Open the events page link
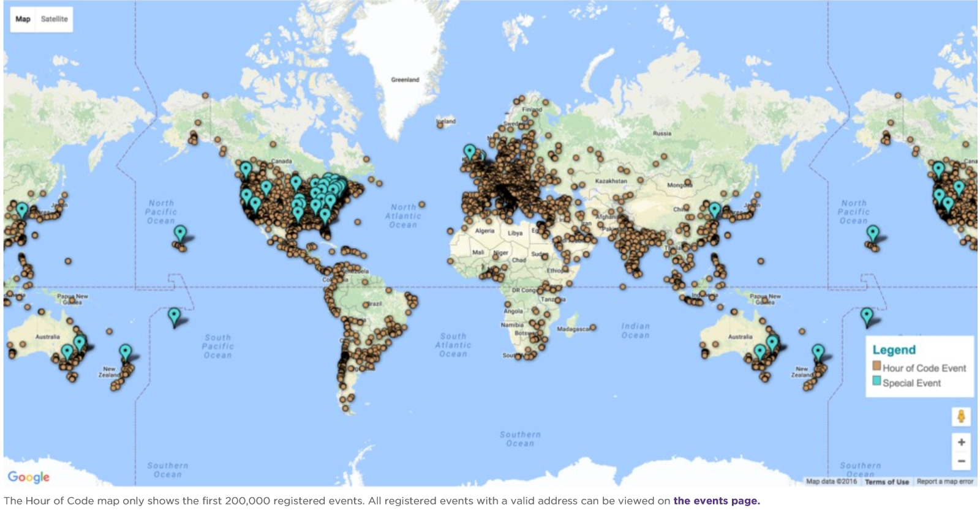This screenshot has width=980, height=516. tap(717, 501)
